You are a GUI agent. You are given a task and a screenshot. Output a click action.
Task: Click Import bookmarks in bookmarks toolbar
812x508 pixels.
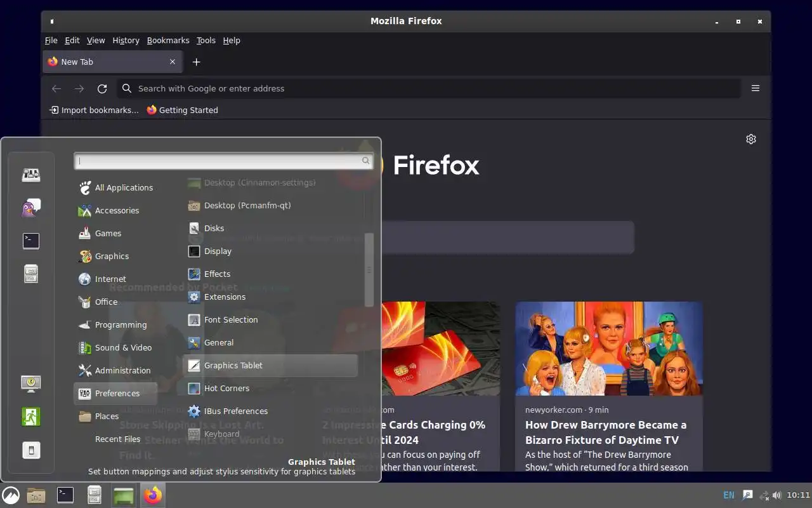click(94, 110)
